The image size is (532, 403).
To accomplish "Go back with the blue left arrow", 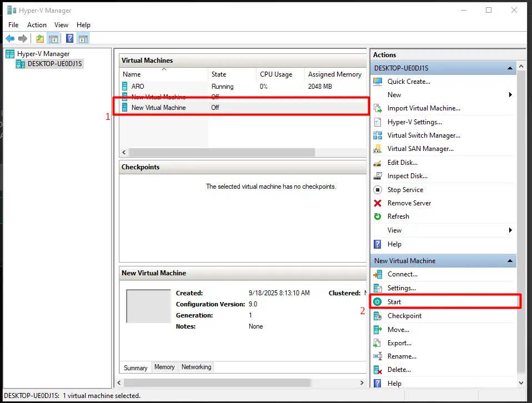I will (x=10, y=39).
